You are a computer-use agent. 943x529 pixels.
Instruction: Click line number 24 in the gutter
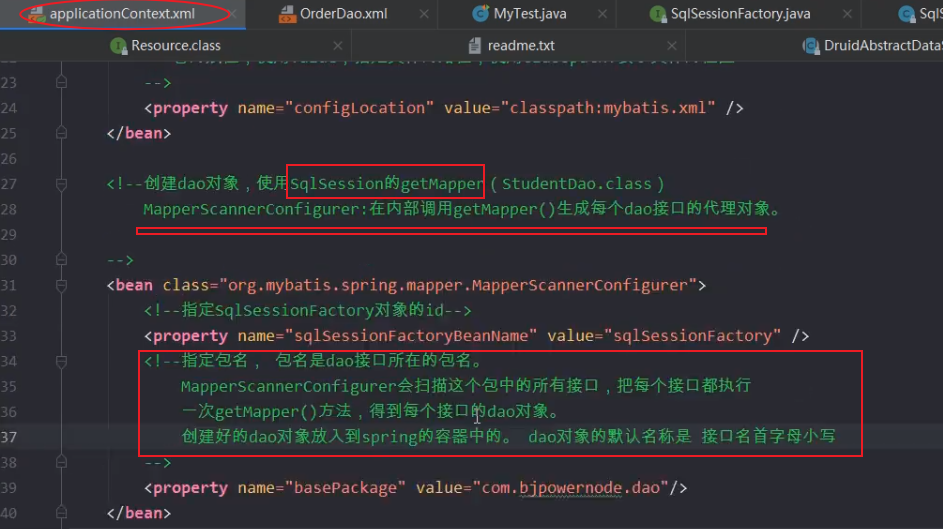tap(9, 108)
